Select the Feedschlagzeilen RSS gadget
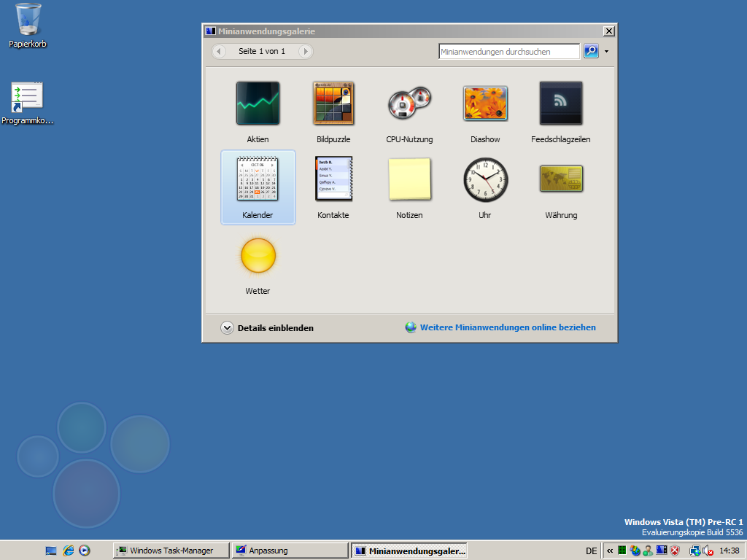The image size is (747, 560). 561,104
